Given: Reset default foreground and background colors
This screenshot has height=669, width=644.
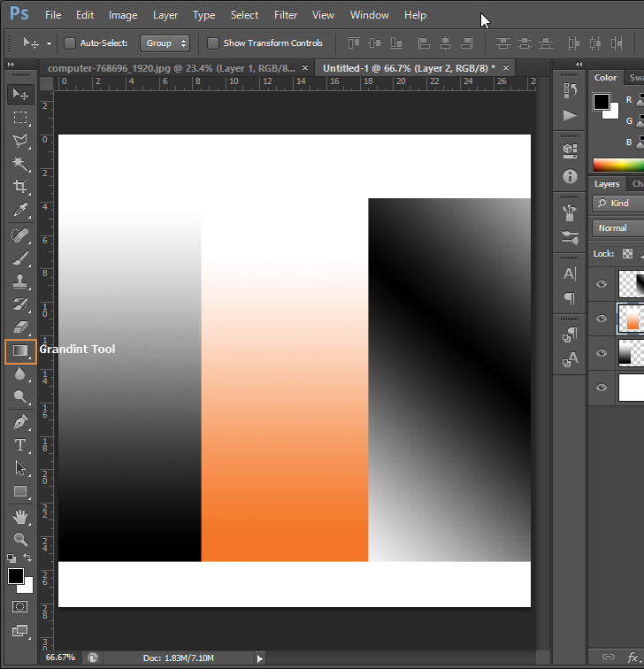Looking at the screenshot, I should [x=11, y=557].
